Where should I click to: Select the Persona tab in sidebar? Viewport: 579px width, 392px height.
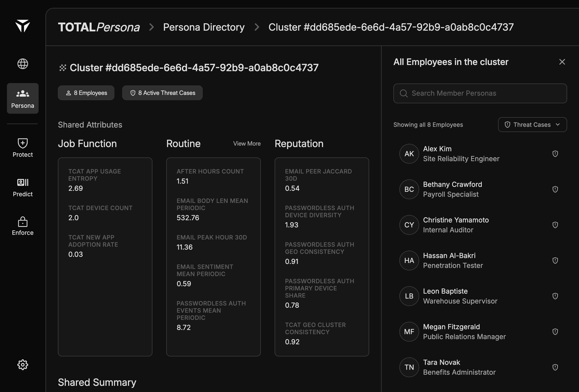click(23, 98)
